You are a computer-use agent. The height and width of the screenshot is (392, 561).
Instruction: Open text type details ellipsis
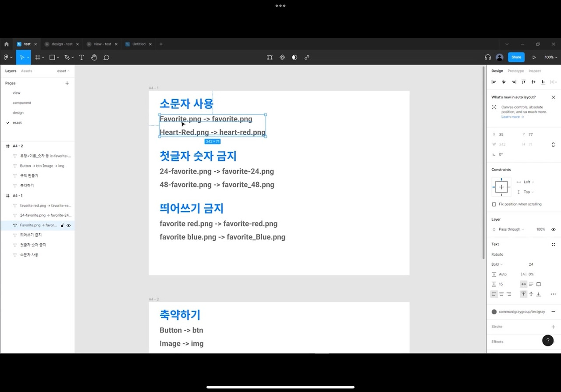[553, 294]
